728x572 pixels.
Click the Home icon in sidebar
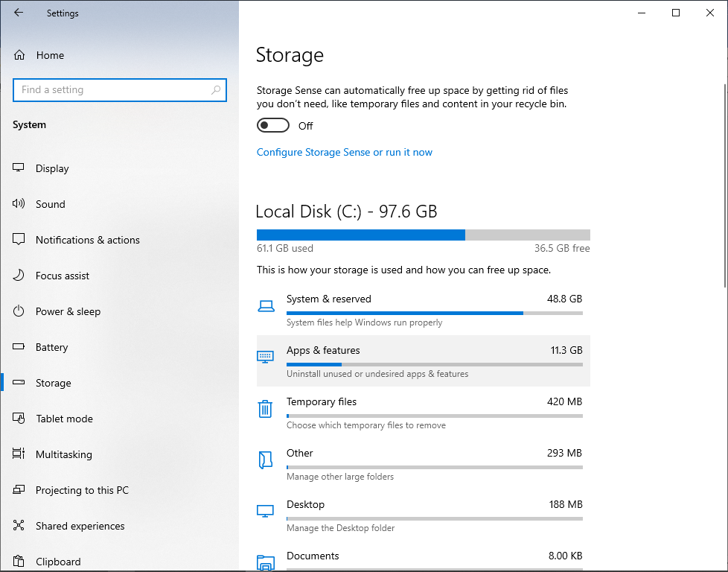tap(20, 55)
